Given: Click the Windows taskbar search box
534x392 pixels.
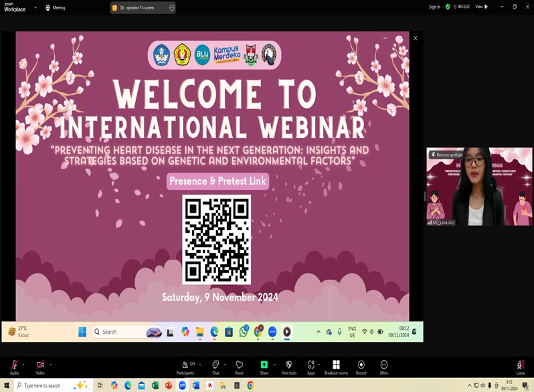Looking at the screenshot, I should pyautogui.click(x=50, y=385).
